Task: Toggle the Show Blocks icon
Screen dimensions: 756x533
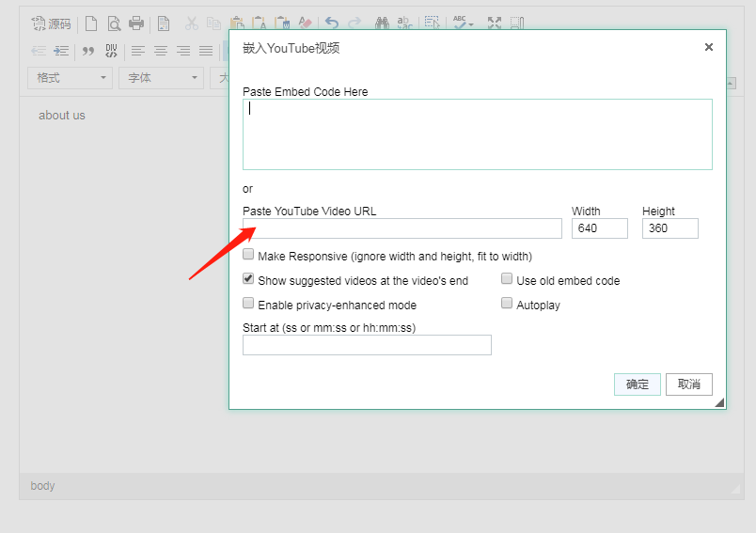Action: pos(517,24)
